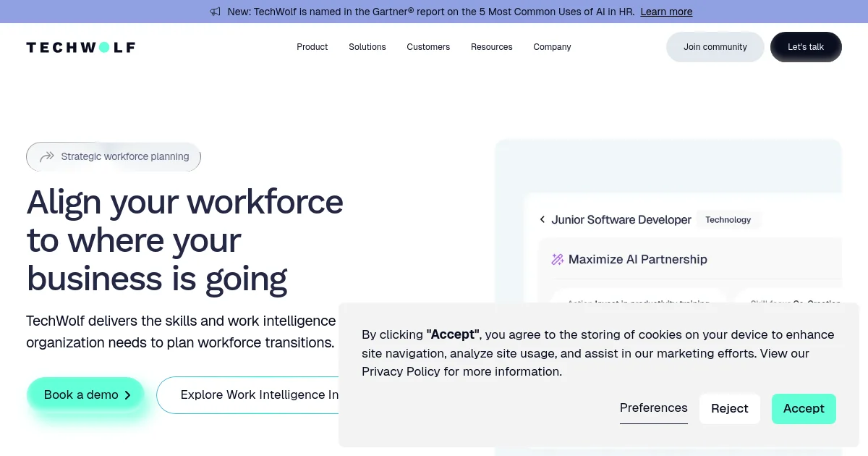
Task: Click the arrow icon in Strategic workforce planning pill
Action: [47, 156]
